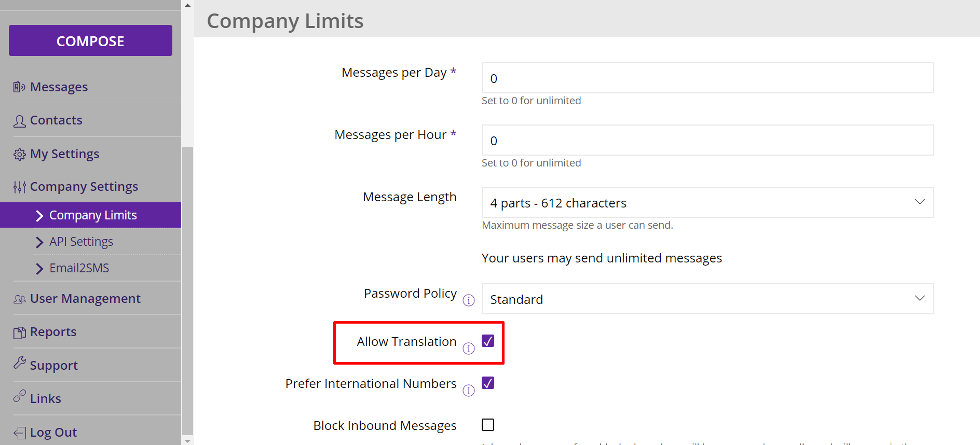Image resolution: width=980 pixels, height=445 pixels.
Task: Click the User Management people icon
Action: [19, 299]
